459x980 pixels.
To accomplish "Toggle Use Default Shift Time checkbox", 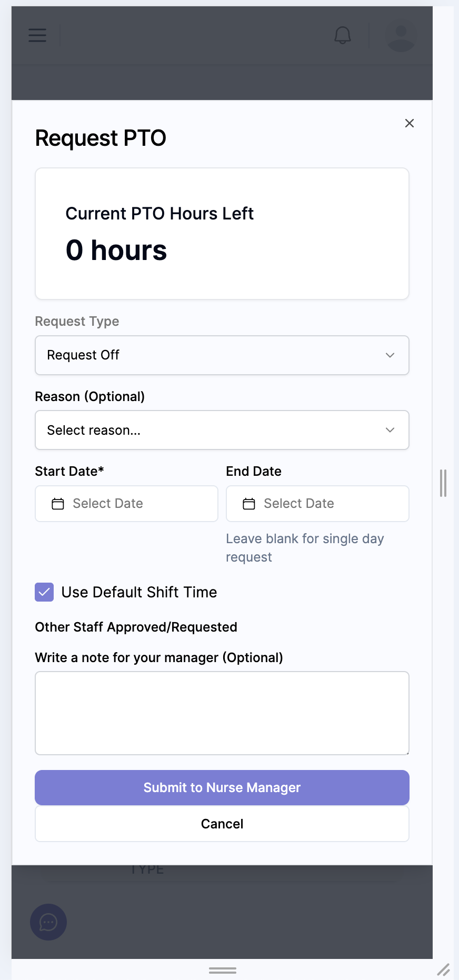I will point(44,592).
